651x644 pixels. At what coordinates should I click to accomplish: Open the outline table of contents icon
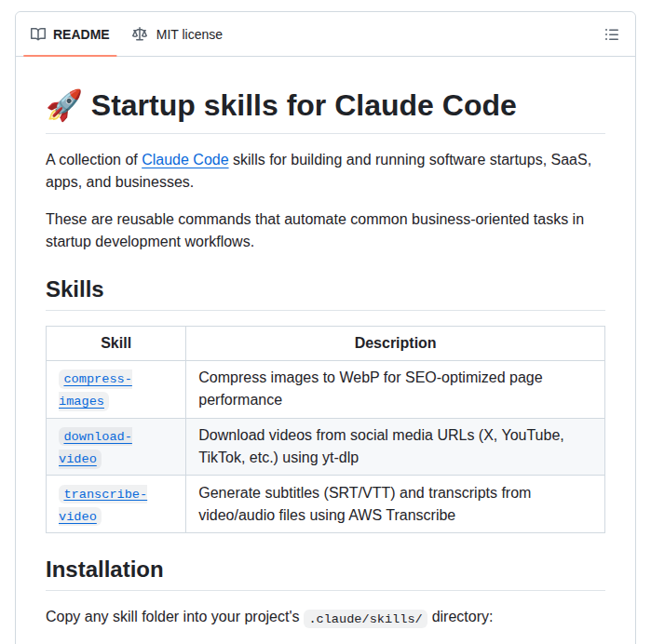pos(612,34)
